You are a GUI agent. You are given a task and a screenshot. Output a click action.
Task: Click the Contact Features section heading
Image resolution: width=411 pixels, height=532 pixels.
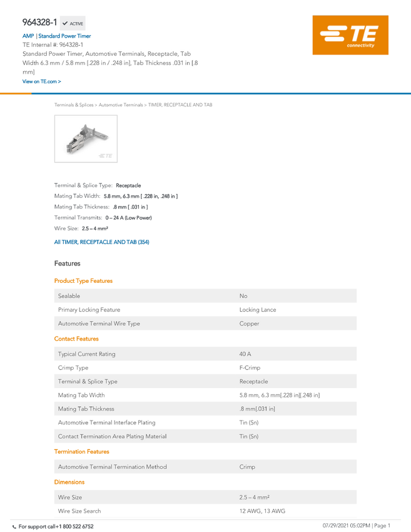tap(76, 339)
